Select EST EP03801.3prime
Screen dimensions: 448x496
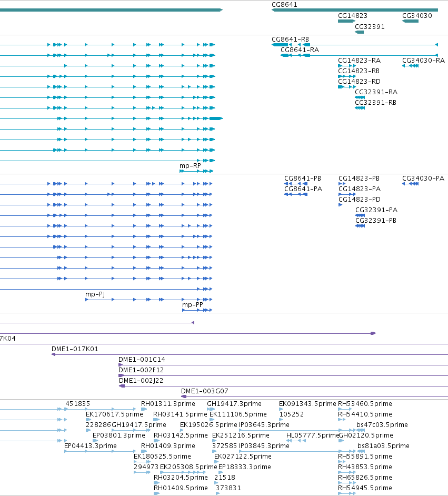(118, 435)
